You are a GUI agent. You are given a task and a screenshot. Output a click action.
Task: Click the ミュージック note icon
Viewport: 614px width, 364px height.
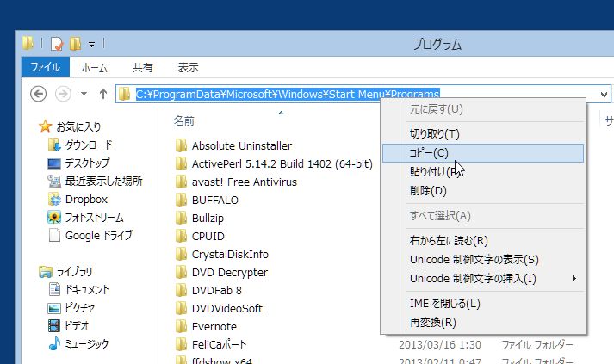click(x=54, y=343)
